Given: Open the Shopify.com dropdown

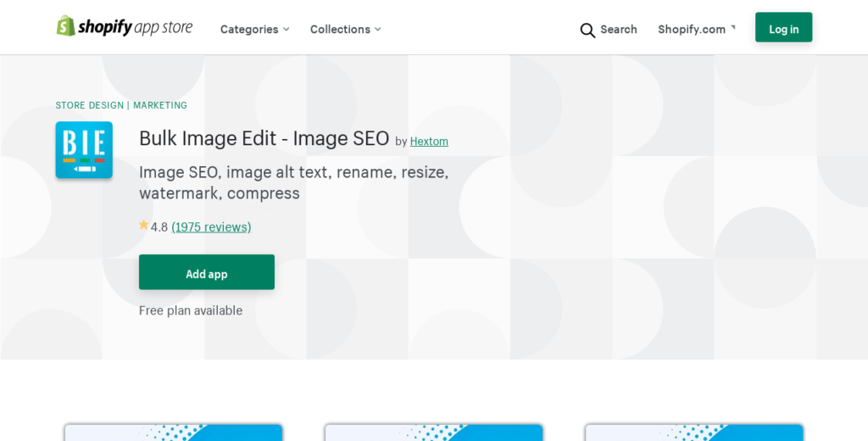Looking at the screenshot, I should coord(697,30).
